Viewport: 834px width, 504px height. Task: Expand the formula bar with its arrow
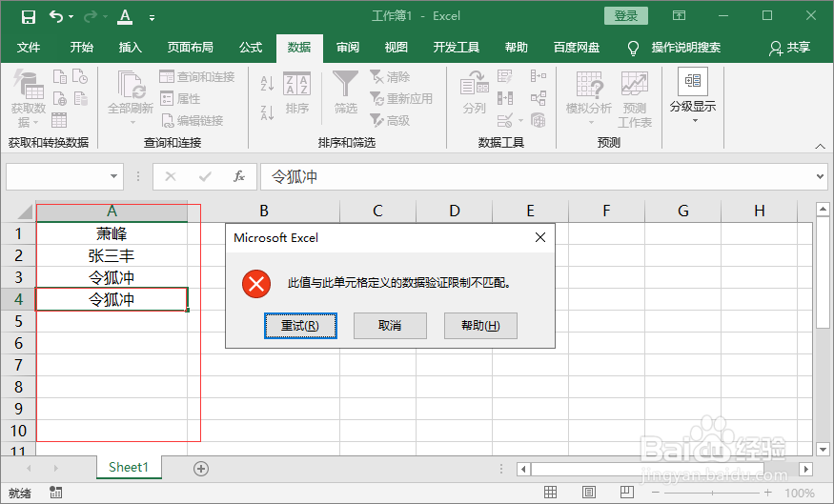[x=820, y=176]
